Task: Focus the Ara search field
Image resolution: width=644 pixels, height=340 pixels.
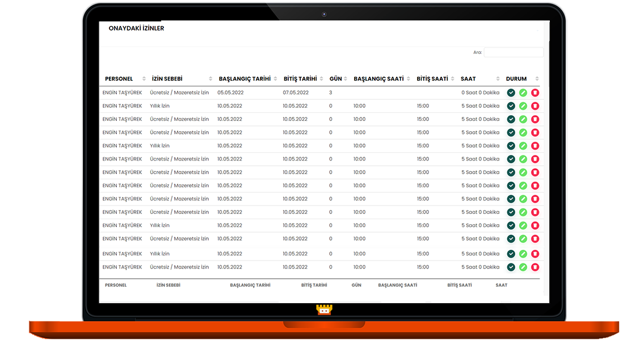Action: click(513, 53)
